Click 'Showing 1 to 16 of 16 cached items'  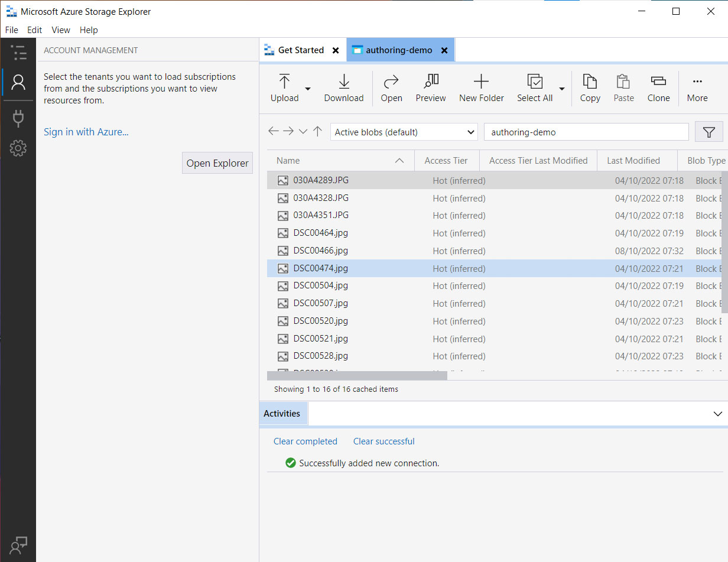[336, 389]
